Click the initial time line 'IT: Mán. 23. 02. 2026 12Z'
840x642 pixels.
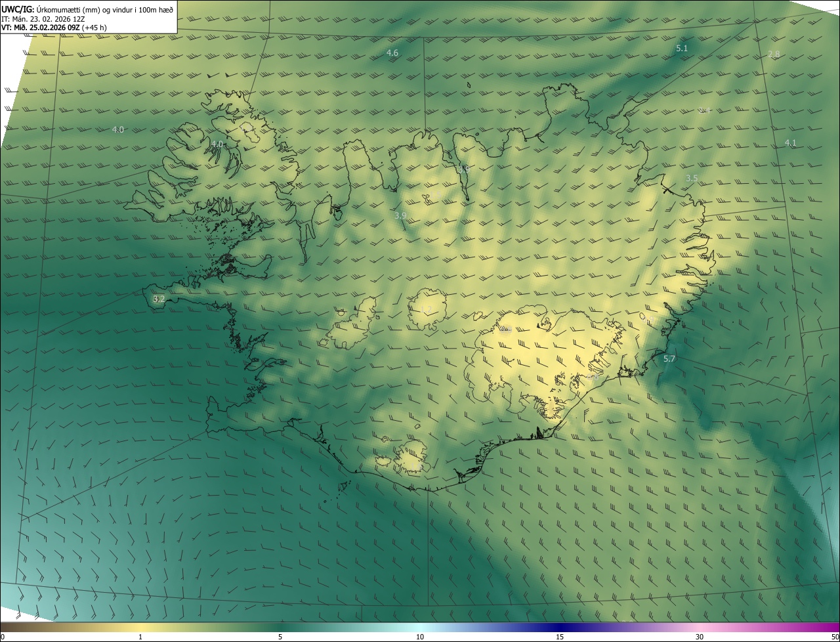[x=43, y=19]
